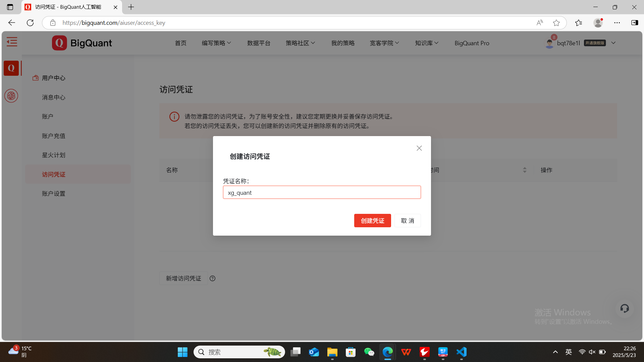
Task: Open the AI brain sidebar icon
Action: (11, 96)
